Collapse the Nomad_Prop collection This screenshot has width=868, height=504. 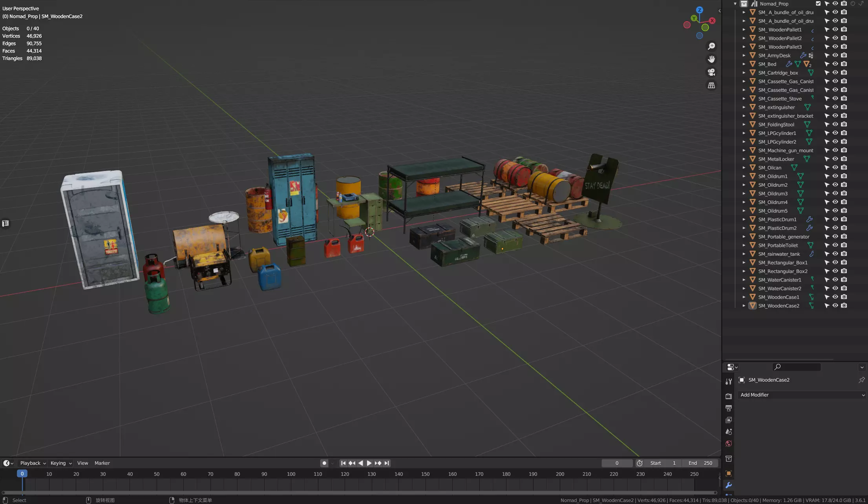coord(735,4)
